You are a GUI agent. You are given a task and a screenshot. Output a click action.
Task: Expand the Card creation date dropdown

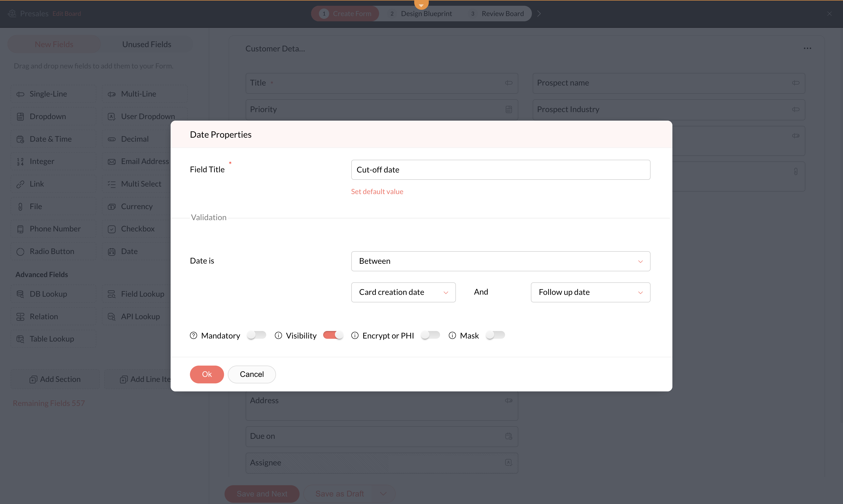coord(403,292)
